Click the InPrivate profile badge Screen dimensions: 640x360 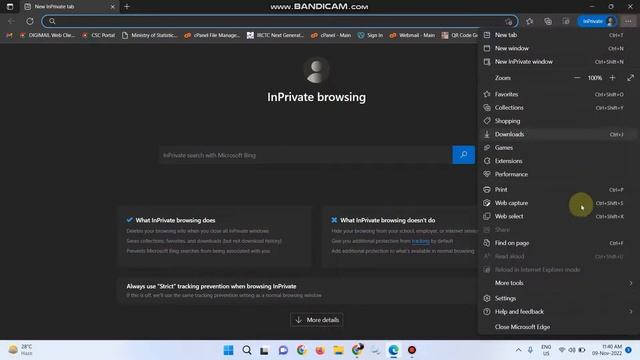coord(597,21)
